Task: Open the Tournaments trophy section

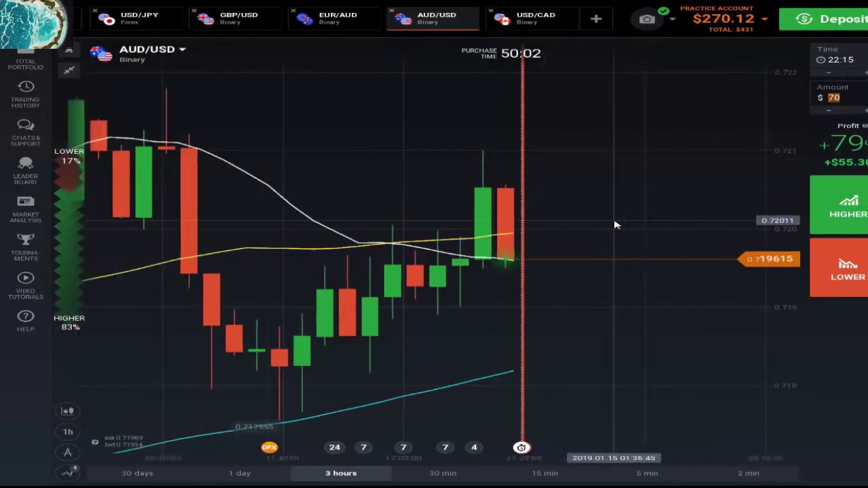Action: coord(26,247)
